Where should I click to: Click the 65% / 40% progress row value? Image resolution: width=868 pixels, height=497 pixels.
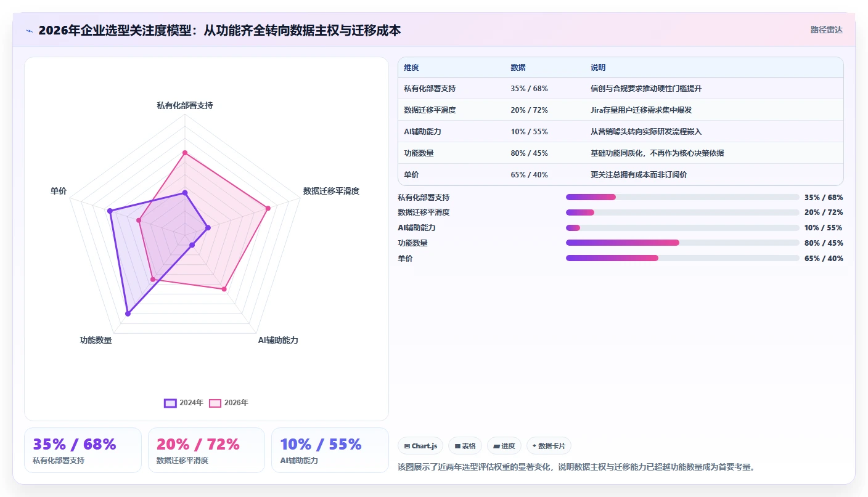click(x=824, y=258)
